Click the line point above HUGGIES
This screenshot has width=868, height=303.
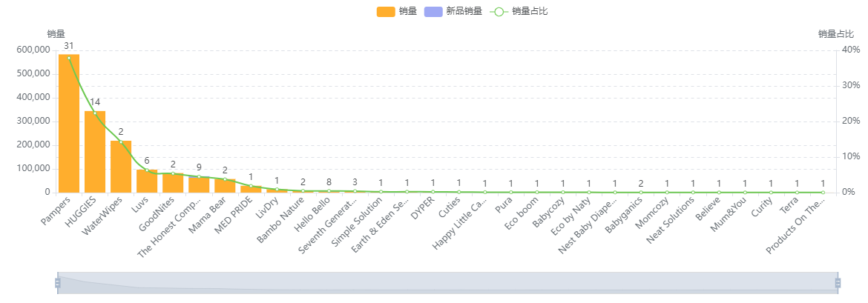click(95, 113)
